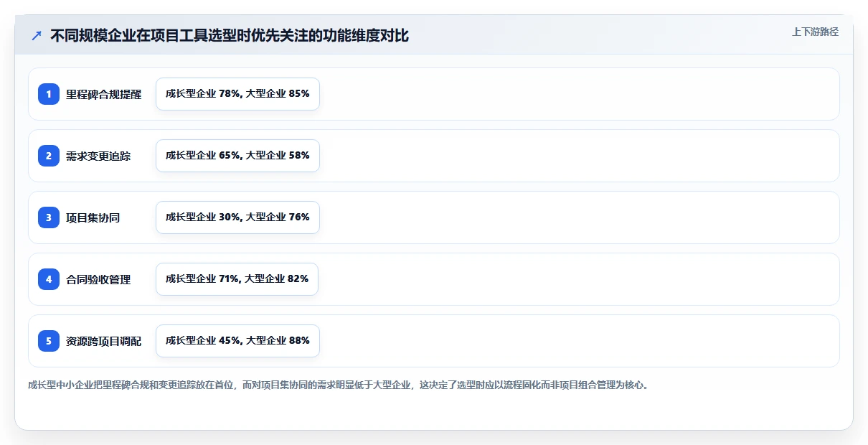
Task: Click the 成长型企业 71%, 大型企业 82% pill
Action: tap(237, 279)
